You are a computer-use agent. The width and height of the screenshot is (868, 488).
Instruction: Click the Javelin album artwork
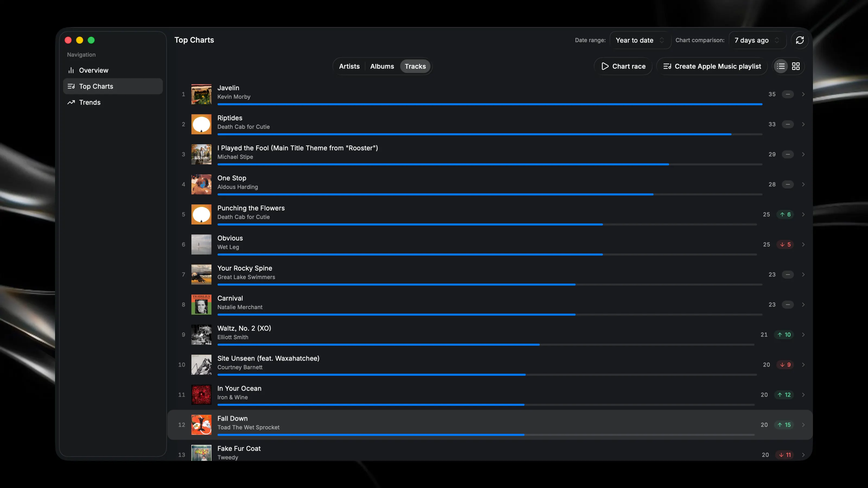(x=201, y=94)
